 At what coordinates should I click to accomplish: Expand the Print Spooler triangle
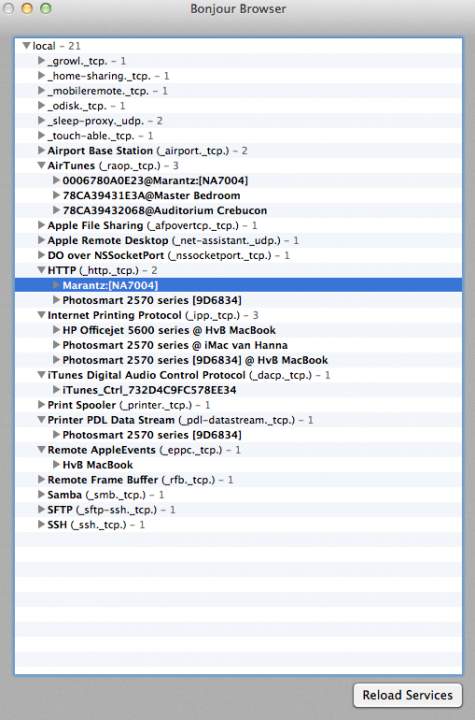pos(41,405)
